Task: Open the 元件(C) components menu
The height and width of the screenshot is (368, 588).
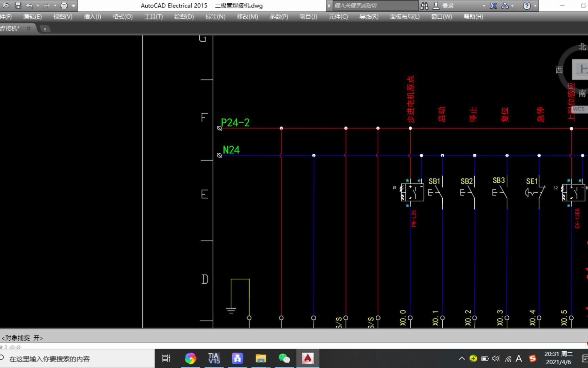Action: coord(338,17)
